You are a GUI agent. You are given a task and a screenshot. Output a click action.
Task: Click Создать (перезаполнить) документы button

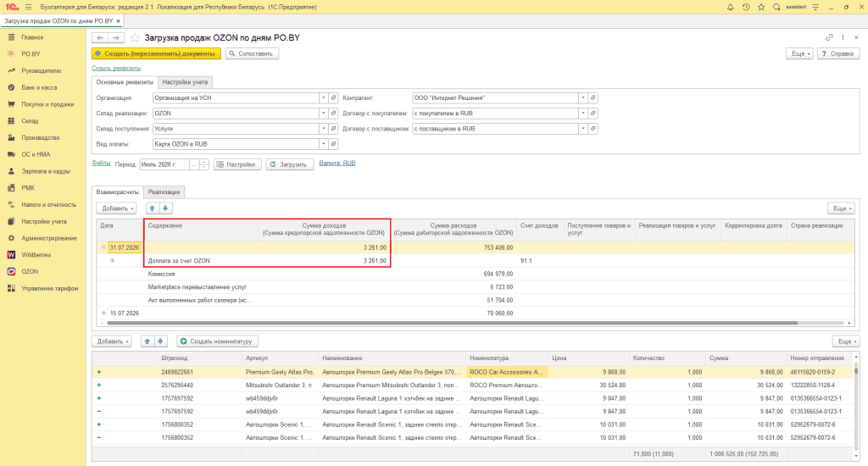[156, 53]
